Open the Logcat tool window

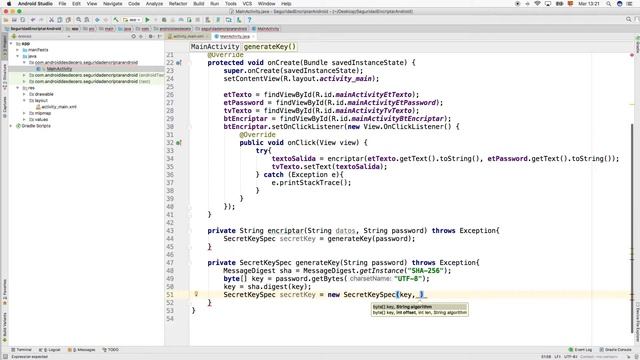[49, 350]
